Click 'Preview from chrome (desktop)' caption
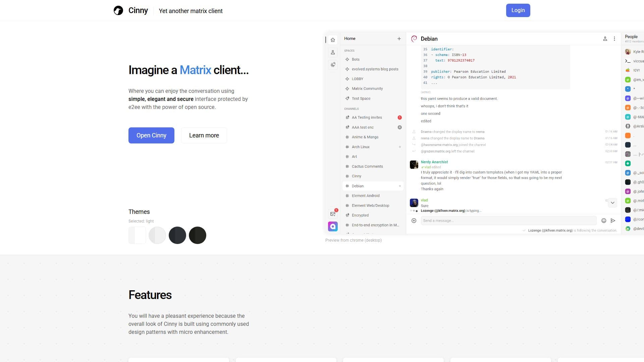The image size is (644, 362). [x=353, y=240]
